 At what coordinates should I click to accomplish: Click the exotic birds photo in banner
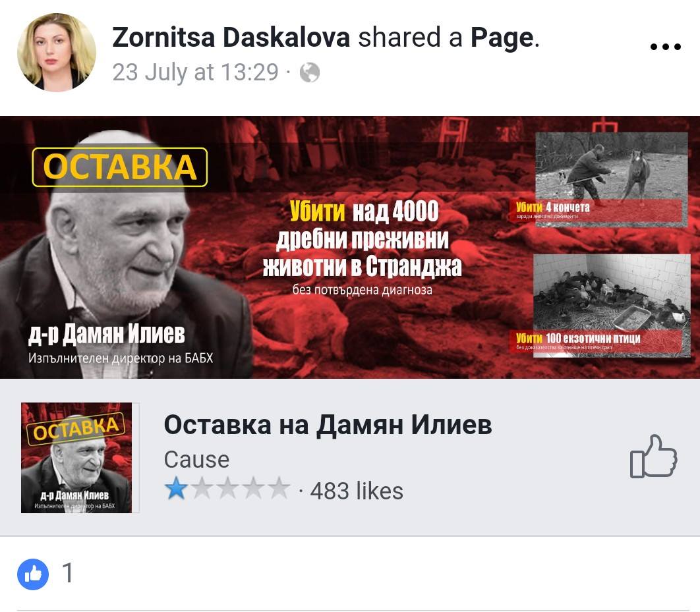tap(612, 306)
